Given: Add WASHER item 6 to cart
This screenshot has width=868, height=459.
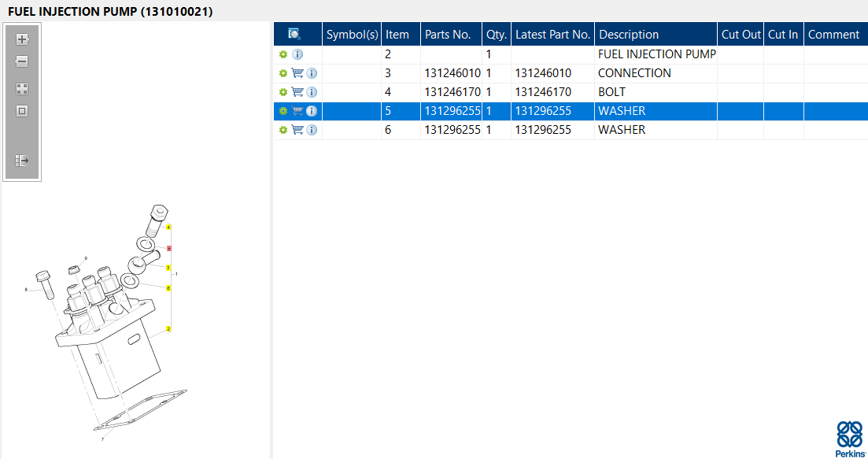Looking at the screenshot, I should (x=297, y=130).
